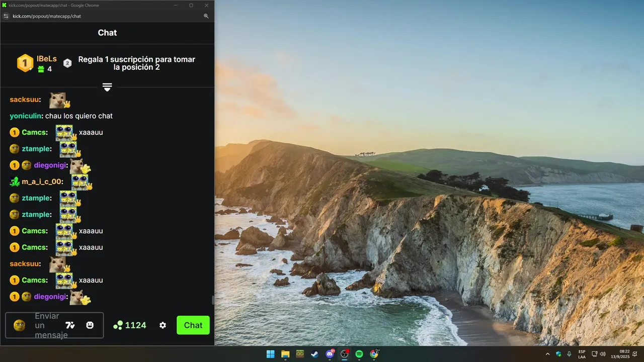Send message with the green Chat button

(x=193, y=325)
